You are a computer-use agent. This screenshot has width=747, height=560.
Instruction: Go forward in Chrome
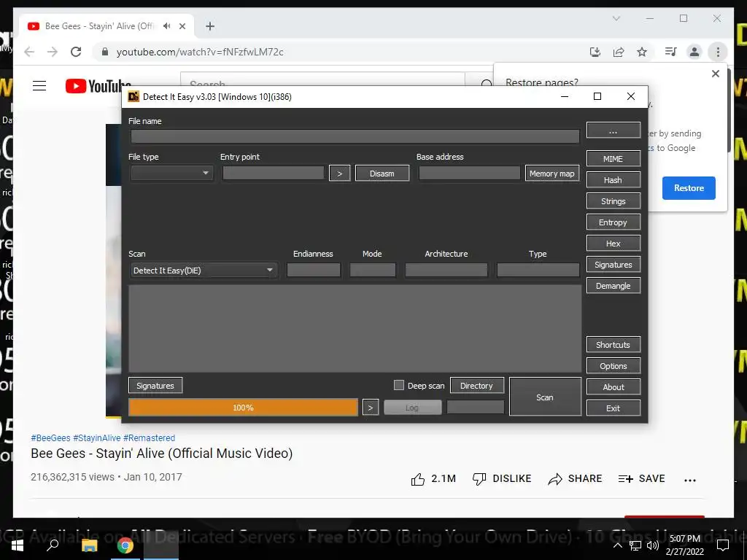click(53, 52)
